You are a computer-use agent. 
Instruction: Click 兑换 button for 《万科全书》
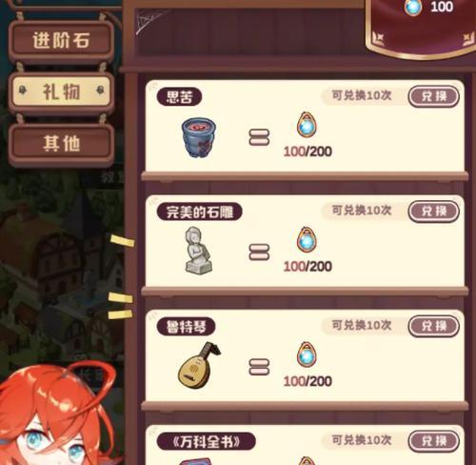tap(433, 441)
